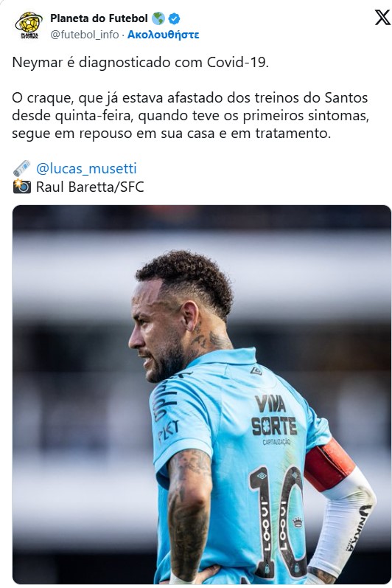Click the red captain armband in photo
Screen dimensions: 392x588
pyautogui.click(x=328, y=465)
